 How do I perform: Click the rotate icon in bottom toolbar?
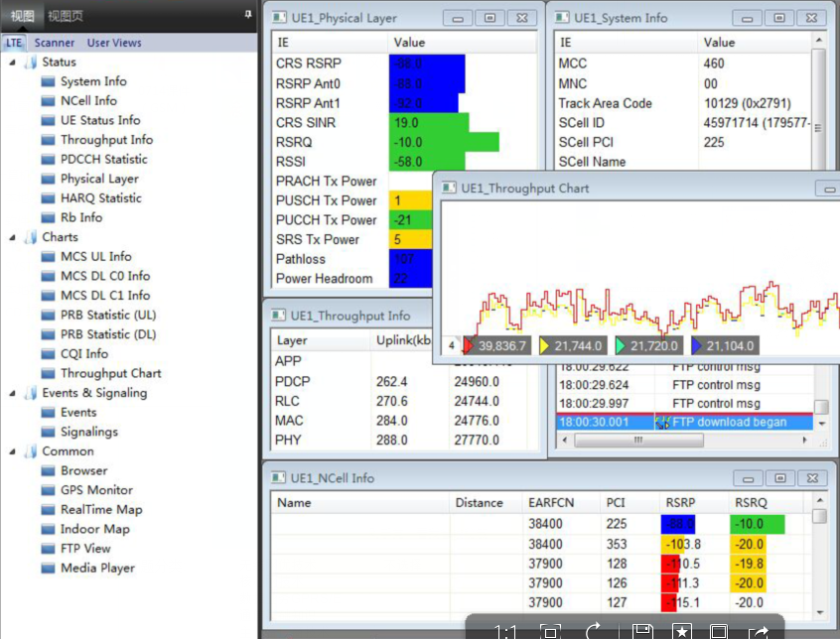point(594,631)
